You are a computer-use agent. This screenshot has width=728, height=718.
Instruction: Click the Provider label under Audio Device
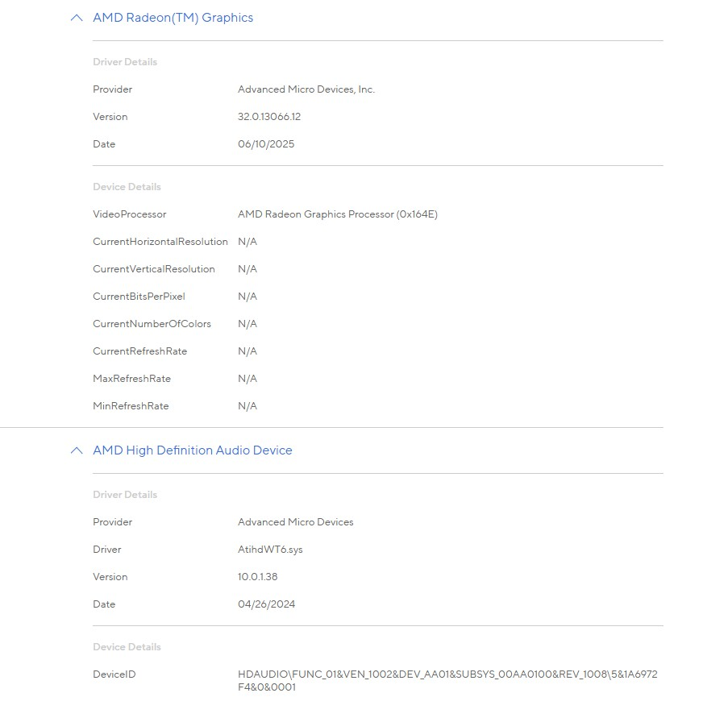click(x=112, y=521)
